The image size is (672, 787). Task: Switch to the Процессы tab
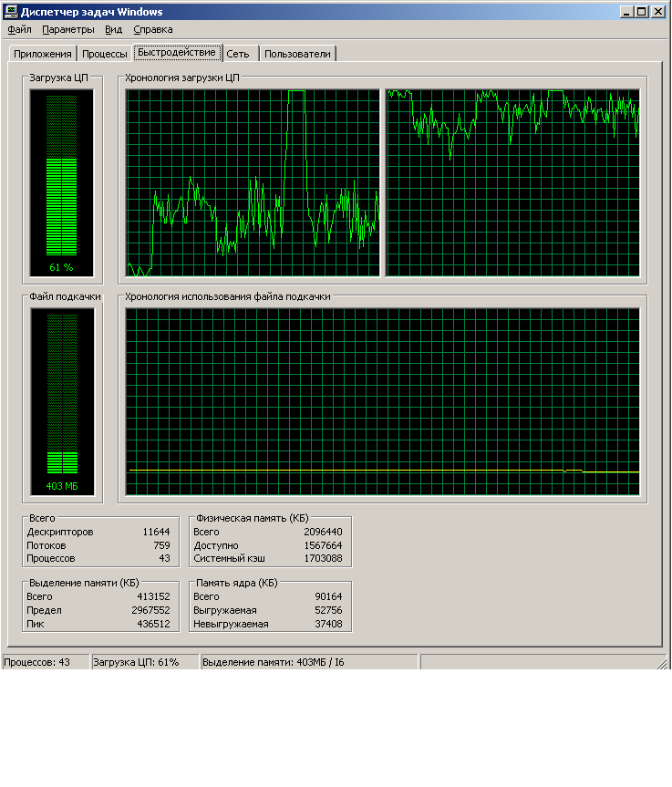pyautogui.click(x=104, y=54)
